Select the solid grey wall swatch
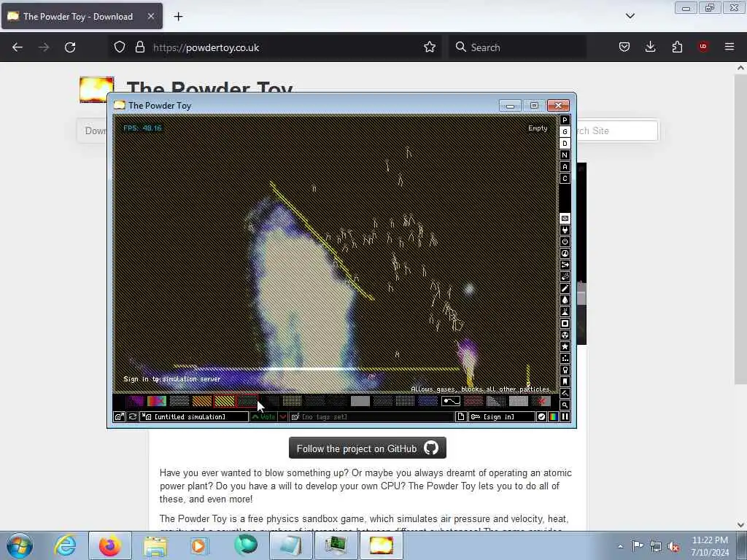 (x=360, y=402)
